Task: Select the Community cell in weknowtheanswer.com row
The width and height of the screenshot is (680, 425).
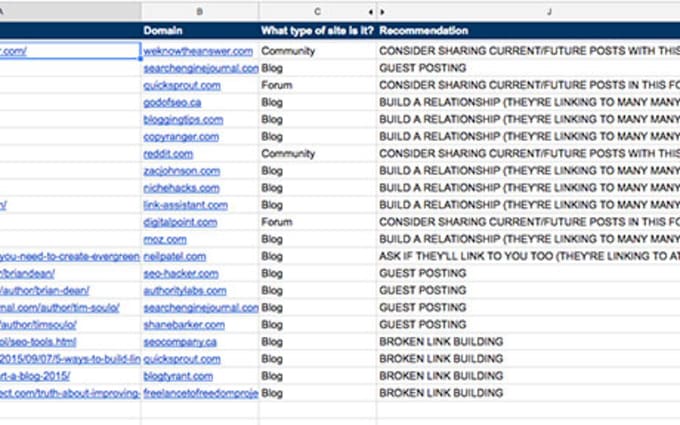Action: [x=317, y=51]
